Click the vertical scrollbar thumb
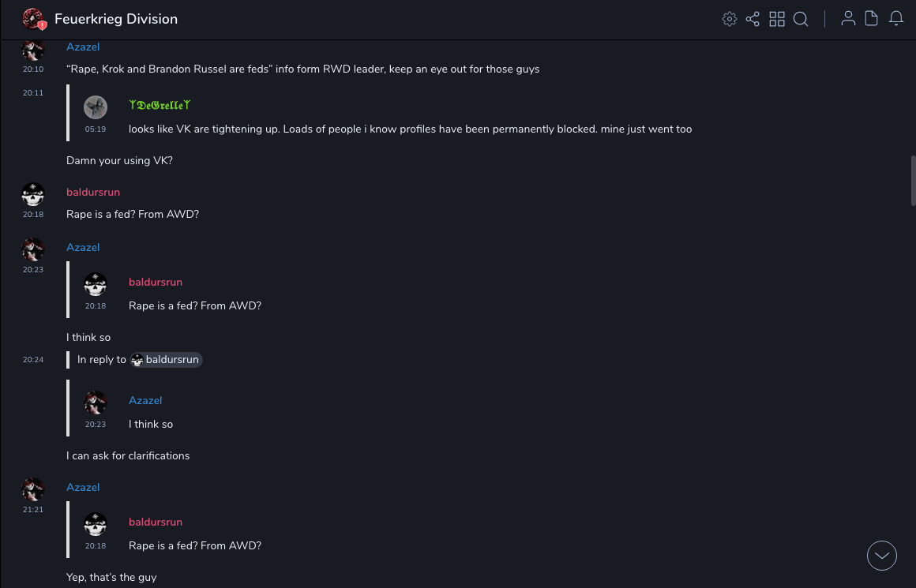The height and width of the screenshot is (588, 916). 913,180
